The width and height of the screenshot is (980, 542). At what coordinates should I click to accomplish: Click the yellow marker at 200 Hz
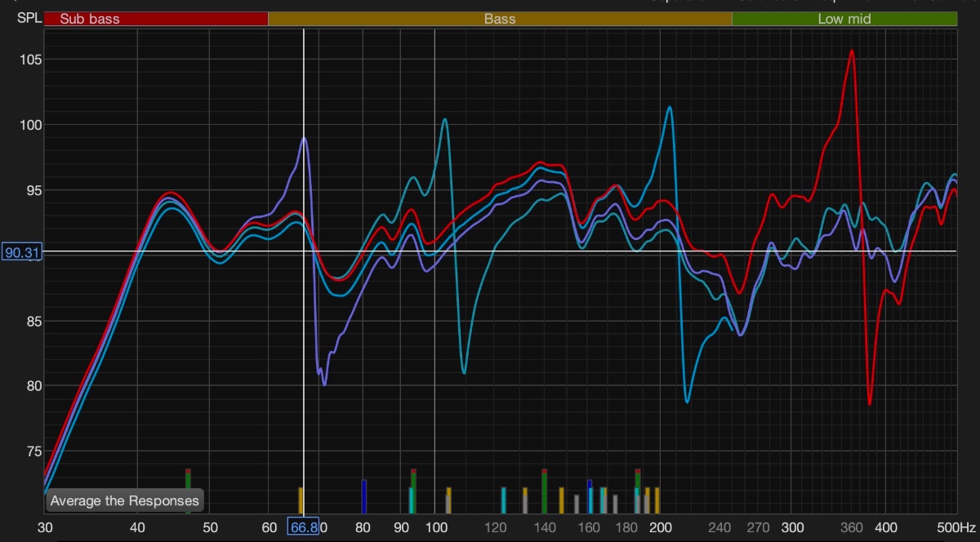pyautogui.click(x=657, y=500)
